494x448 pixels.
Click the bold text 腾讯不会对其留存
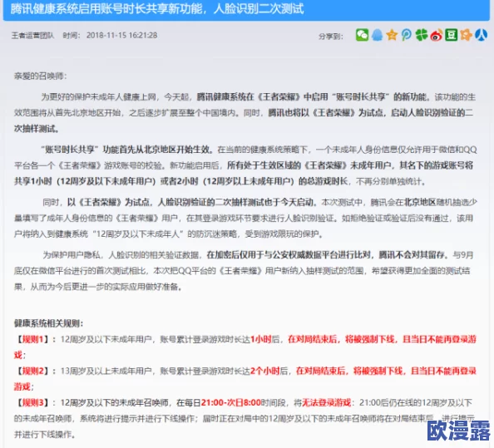pos(412,254)
